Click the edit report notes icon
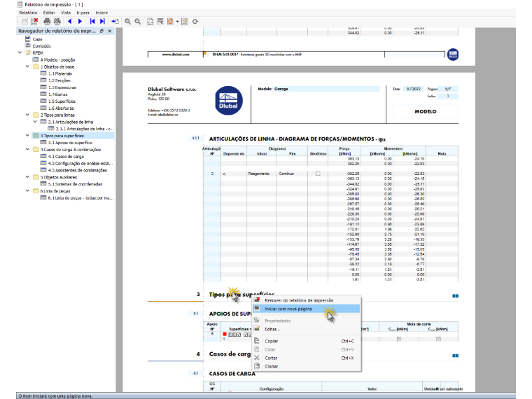 (x=185, y=22)
